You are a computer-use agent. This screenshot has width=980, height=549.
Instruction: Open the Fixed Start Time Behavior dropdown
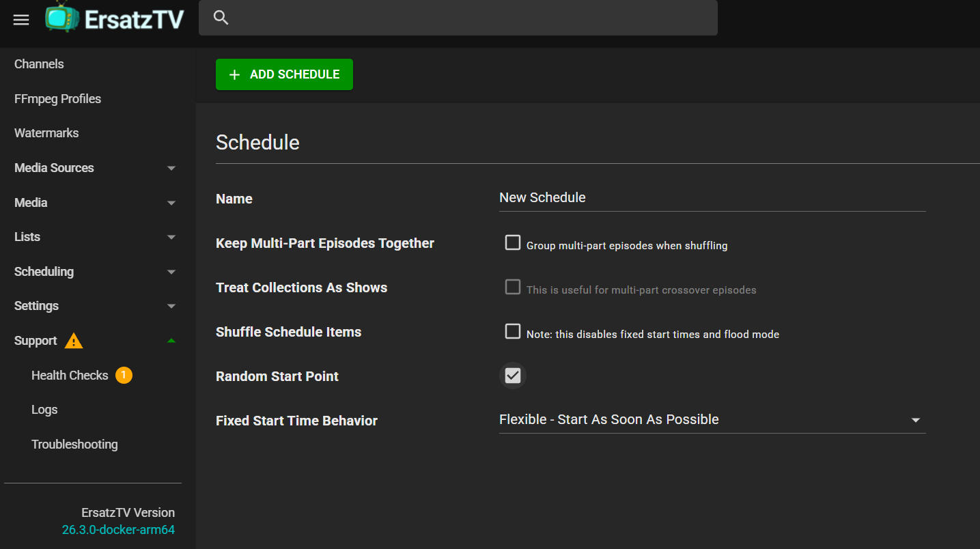point(712,420)
